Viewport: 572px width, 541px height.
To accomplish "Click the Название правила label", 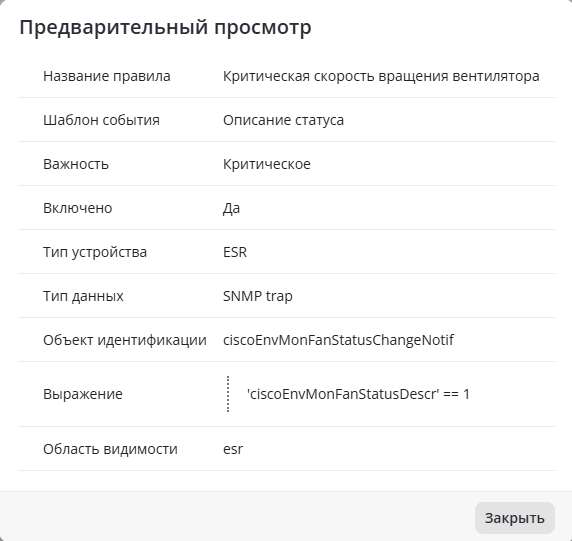I will [x=107, y=76].
